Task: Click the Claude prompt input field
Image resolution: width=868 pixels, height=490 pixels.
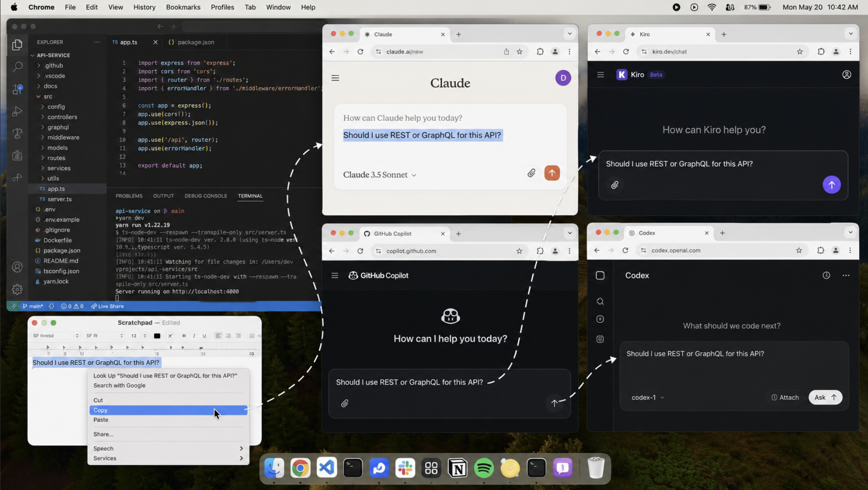Action: tap(450, 135)
